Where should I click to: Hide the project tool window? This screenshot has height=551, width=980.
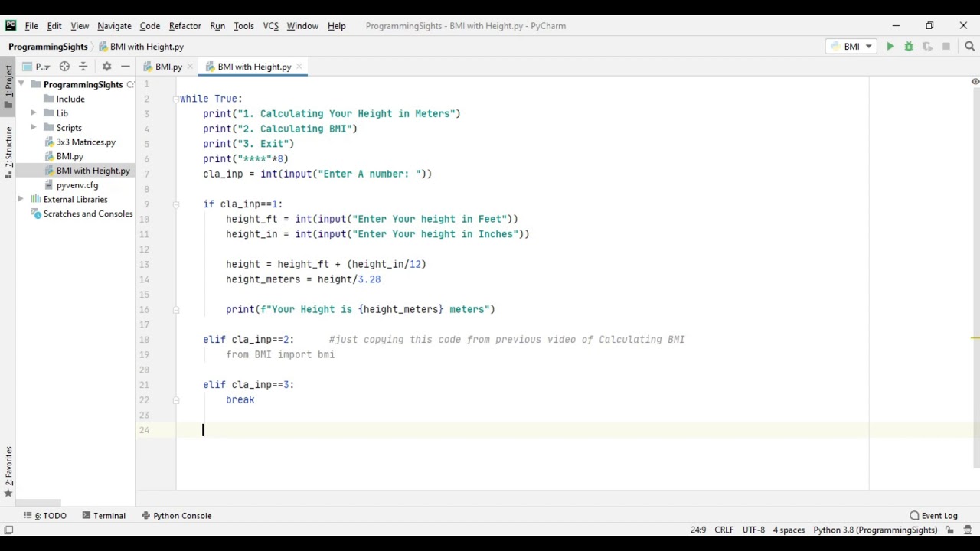tap(126, 67)
